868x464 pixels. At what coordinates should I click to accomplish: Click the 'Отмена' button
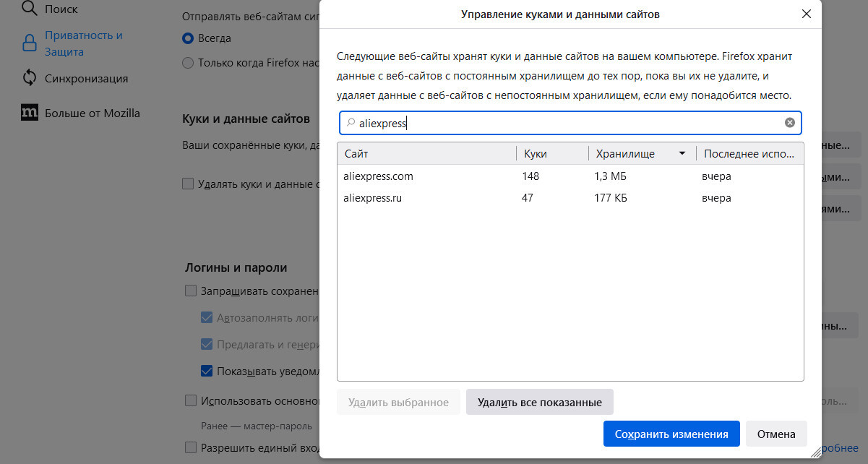(776, 434)
